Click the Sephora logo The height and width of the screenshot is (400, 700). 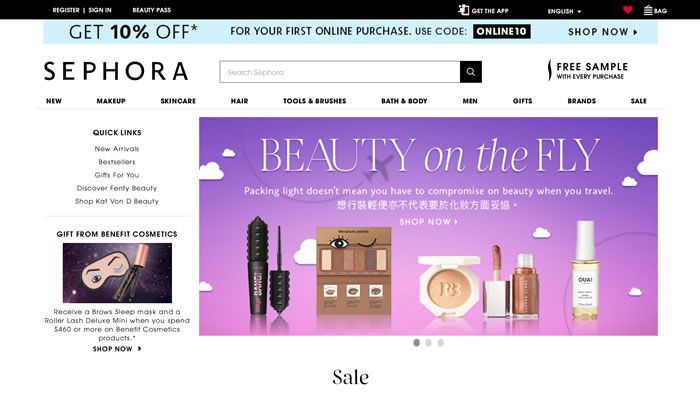click(116, 71)
